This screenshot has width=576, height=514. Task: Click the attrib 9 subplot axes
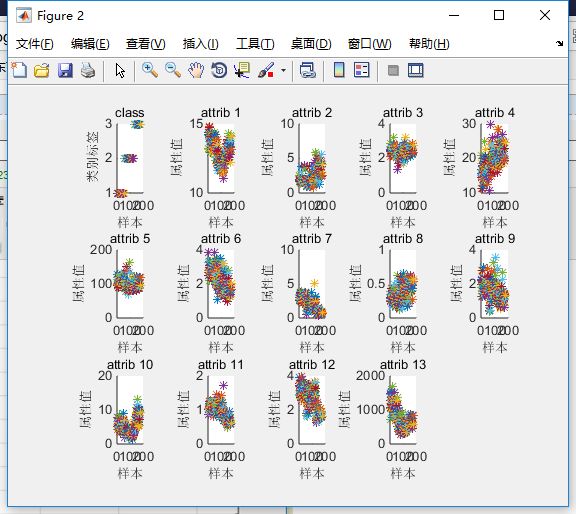pos(494,284)
